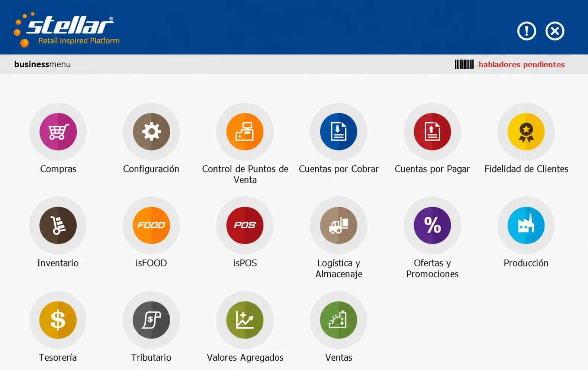This screenshot has width=588, height=370.
Task: Click the isFOOD text label
Action: [x=151, y=263]
